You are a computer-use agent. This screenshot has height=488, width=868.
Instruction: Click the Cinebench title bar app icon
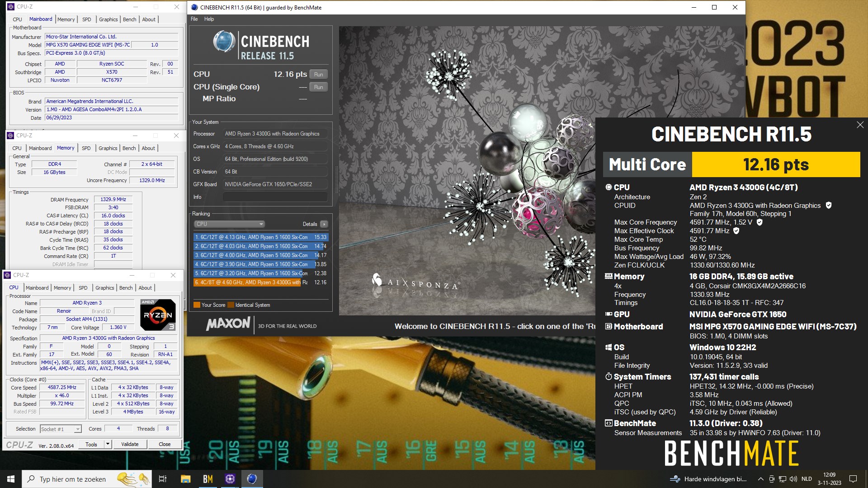pyautogui.click(x=194, y=7)
